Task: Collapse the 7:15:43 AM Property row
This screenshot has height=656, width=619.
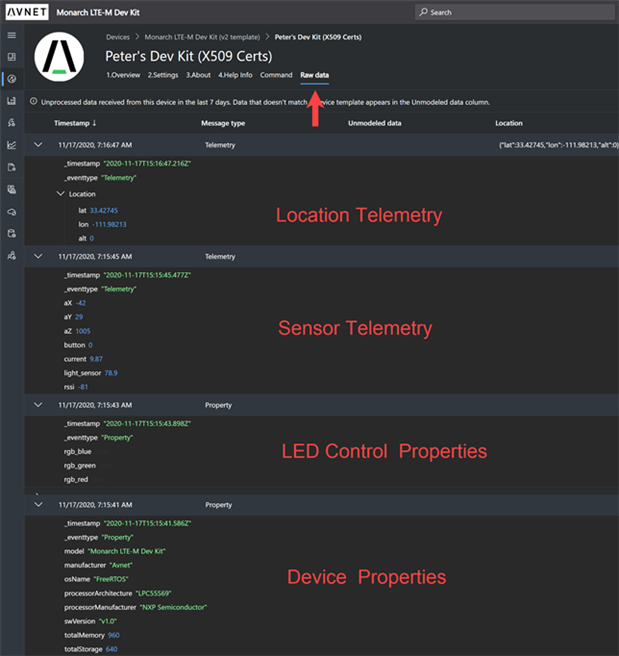Action: point(38,405)
